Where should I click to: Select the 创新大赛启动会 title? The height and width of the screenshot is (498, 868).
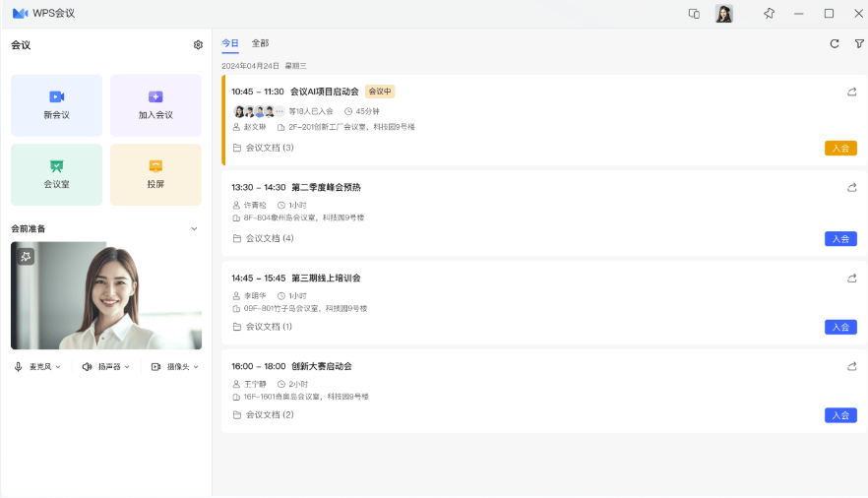click(322, 366)
